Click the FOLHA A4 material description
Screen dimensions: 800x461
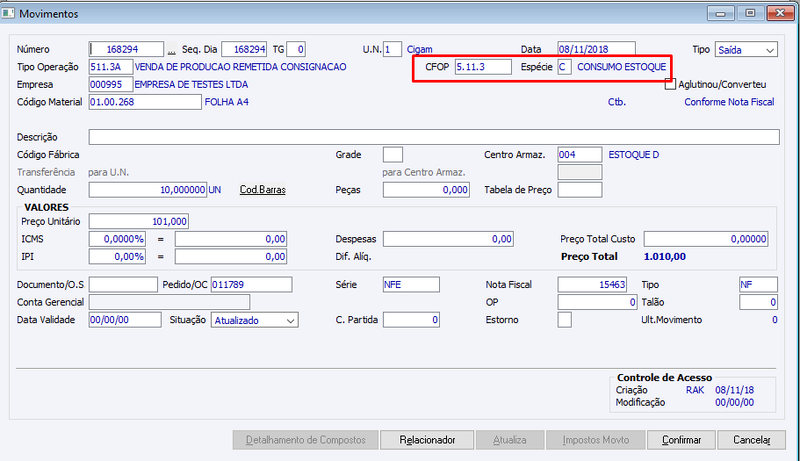click(x=227, y=102)
